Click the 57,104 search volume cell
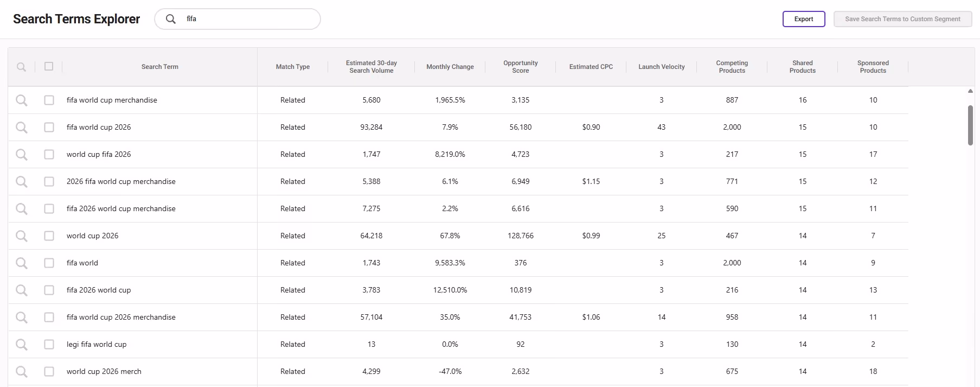980x387 pixels. point(371,317)
